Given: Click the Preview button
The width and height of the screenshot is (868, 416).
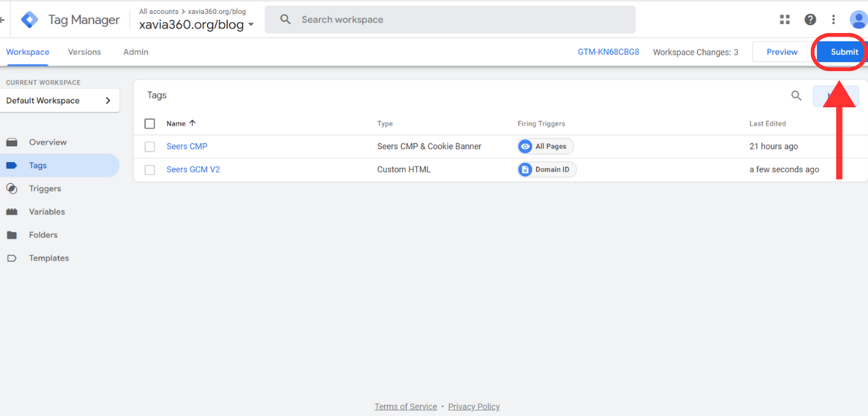Looking at the screenshot, I should tap(782, 52).
